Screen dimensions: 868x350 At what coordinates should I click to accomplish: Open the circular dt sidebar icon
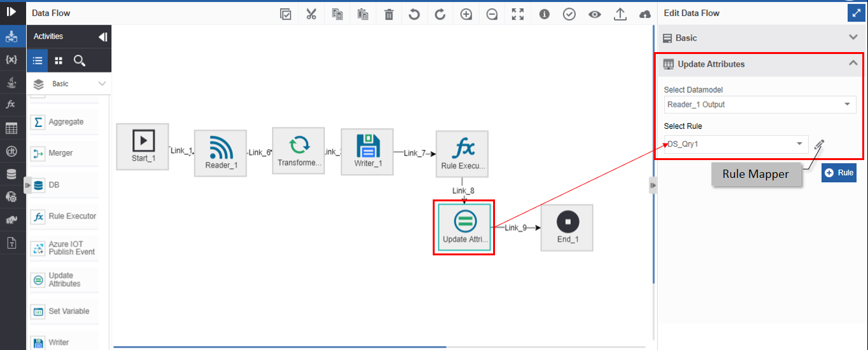click(11, 151)
